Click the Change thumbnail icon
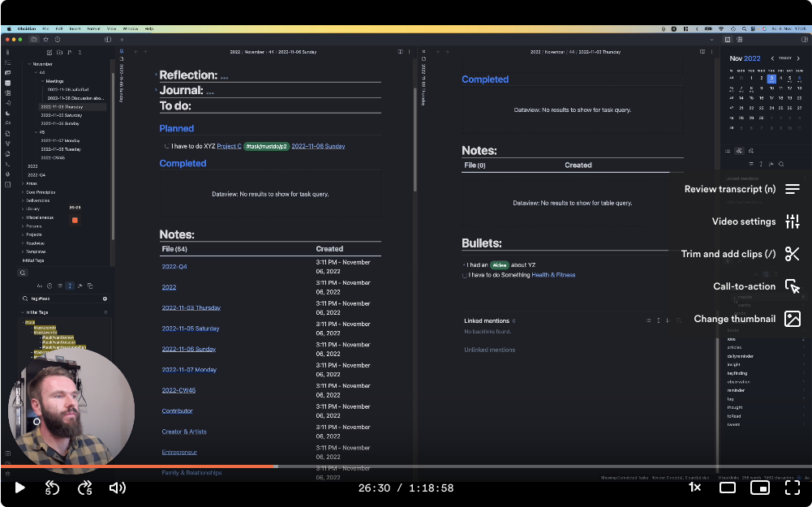Screen dimensions: 812x507 click(x=793, y=319)
